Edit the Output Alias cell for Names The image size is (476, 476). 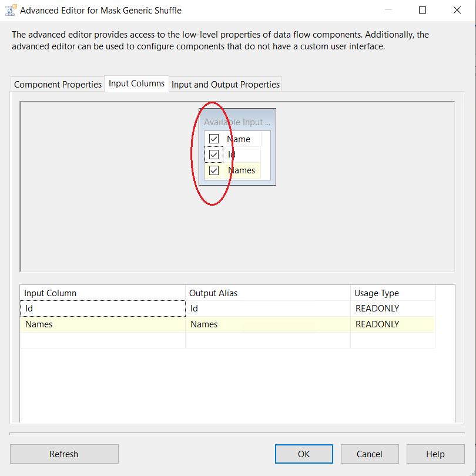(x=267, y=324)
